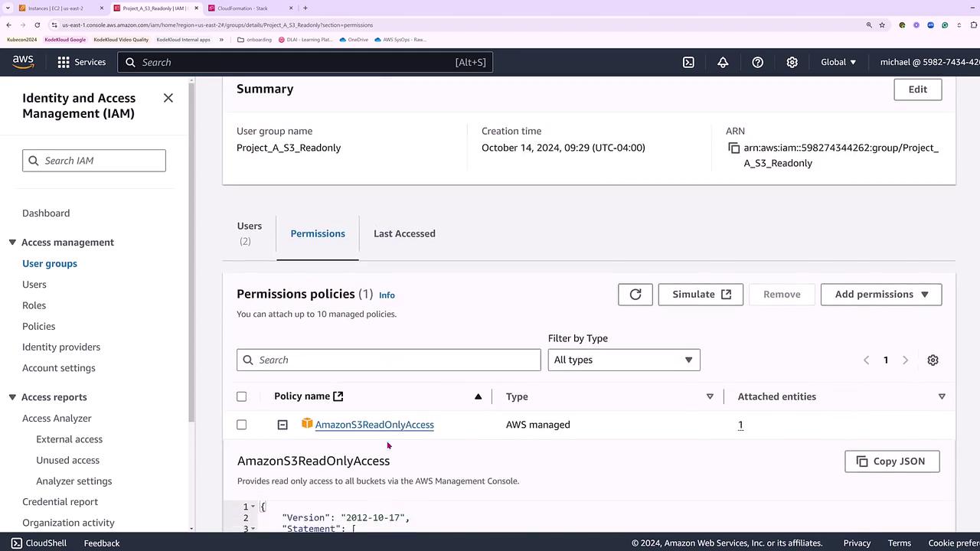Collapse the Access management section
The height and width of the screenshot is (551, 980).
click(x=12, y=243)
